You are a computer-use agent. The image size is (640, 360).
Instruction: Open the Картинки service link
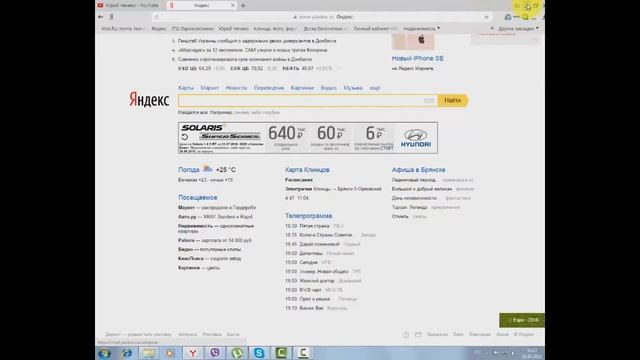[302, 88]
